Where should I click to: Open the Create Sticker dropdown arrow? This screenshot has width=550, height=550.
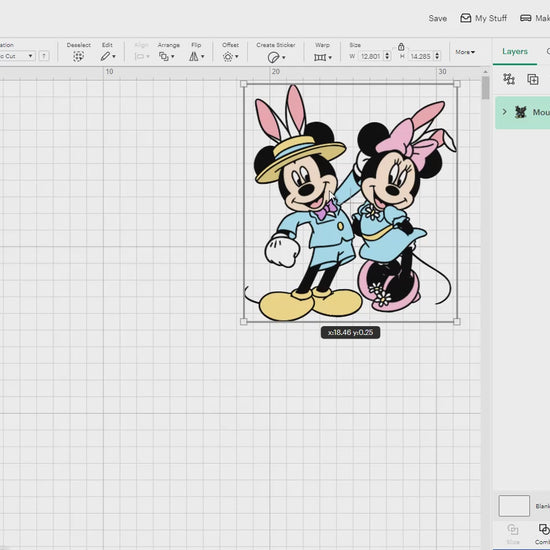coord(283,58)
